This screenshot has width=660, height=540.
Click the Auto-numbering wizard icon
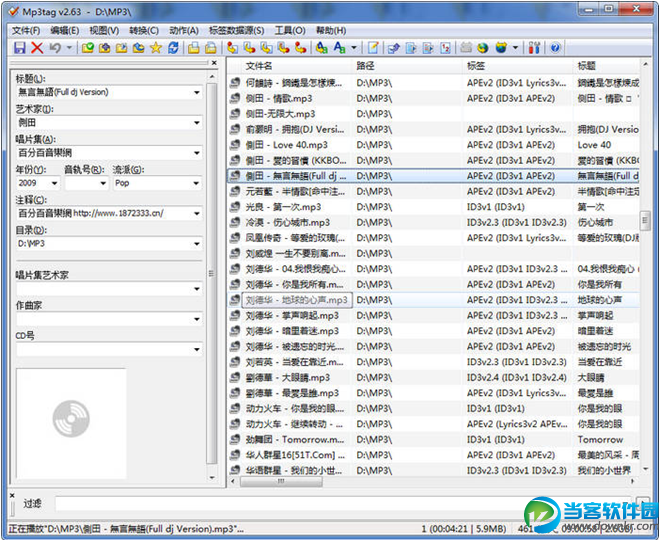click(445, 48)
